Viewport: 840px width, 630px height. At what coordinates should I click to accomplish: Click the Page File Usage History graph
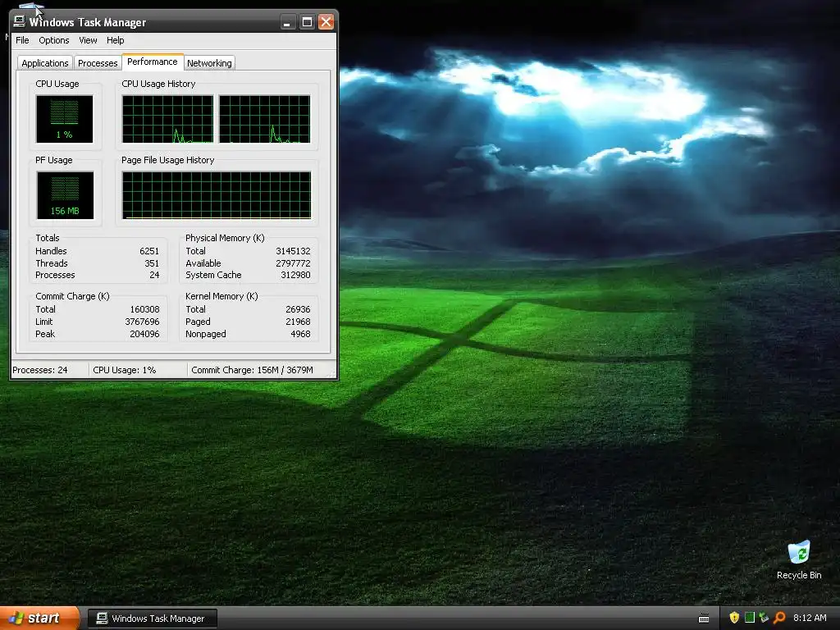point(217,195)
